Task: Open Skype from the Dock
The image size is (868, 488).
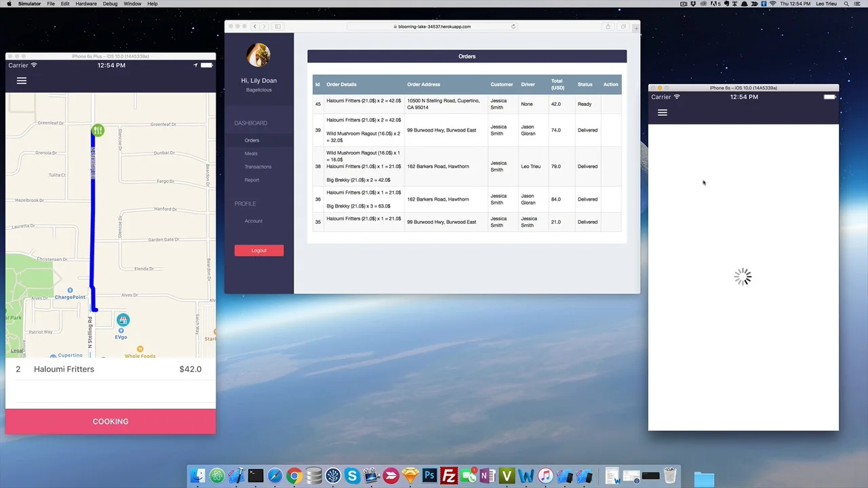Action: pos(352,476)
